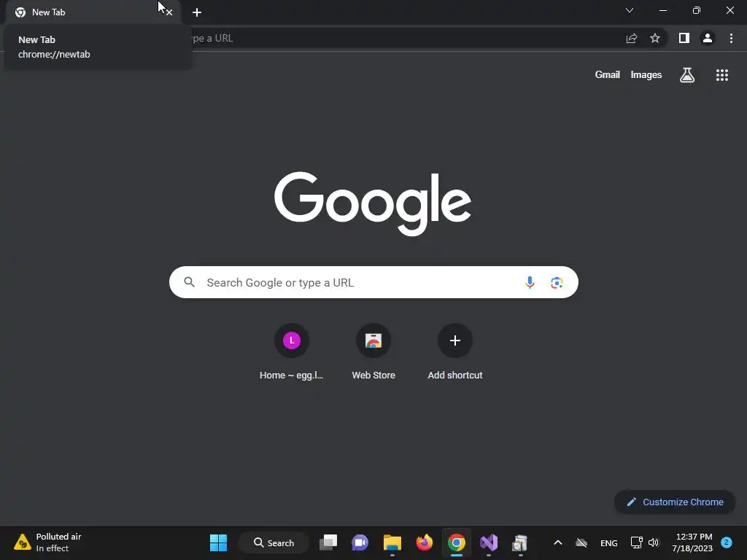Screen dimensions: 747x560
Task: Expand the hidden system tray icons
Action: [x=558, y=542]
